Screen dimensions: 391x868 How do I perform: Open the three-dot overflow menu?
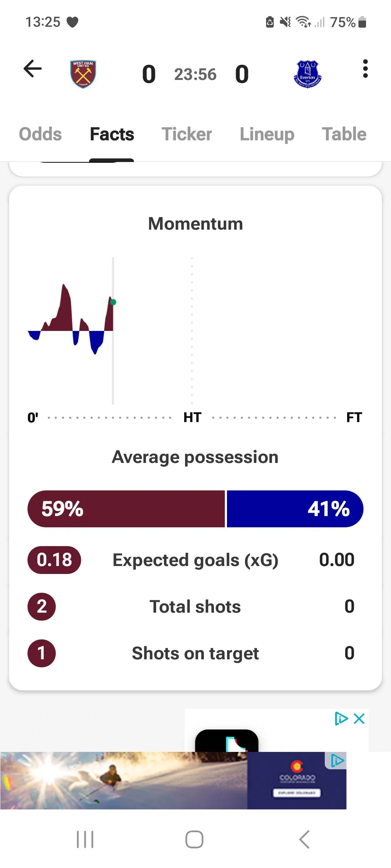(x=365, y=69)
